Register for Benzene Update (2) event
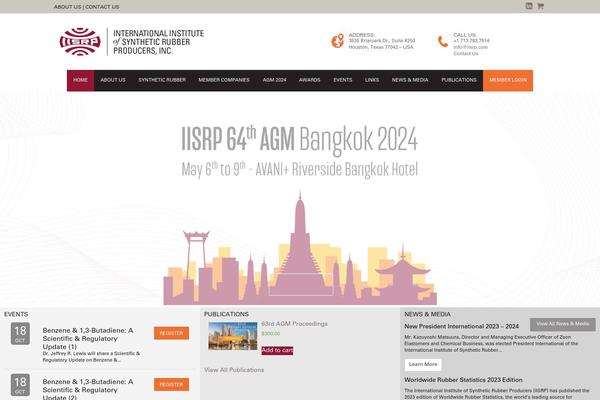 pos(171,384)
